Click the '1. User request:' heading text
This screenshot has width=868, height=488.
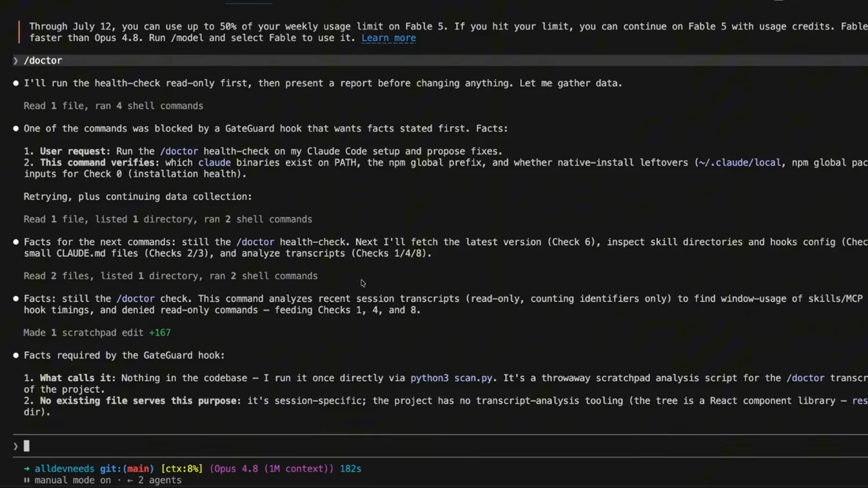(x=67, y=151)
